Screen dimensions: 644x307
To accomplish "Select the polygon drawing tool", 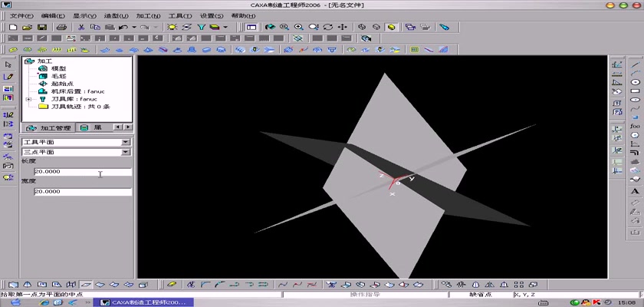I will tap(635, 135).
